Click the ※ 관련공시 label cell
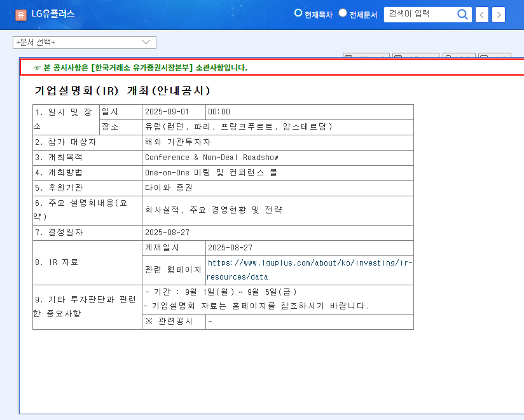 [x=174, y=322]
